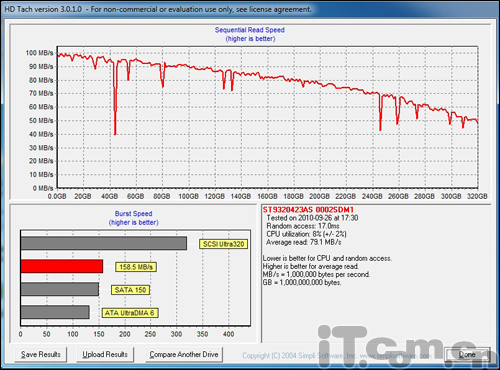Click the Burst Speed chart title
The image size is (500, 370).
pyautogui.click(x=133, y=214)
